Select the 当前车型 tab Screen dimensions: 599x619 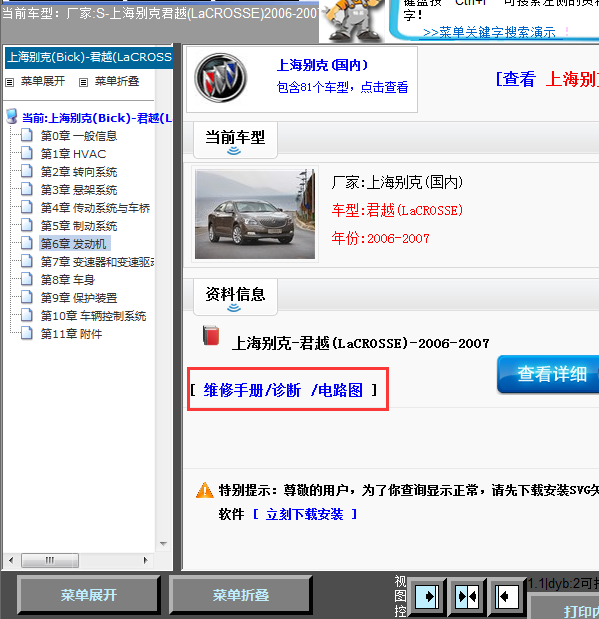pyautogui.click(x=235, y=140)
